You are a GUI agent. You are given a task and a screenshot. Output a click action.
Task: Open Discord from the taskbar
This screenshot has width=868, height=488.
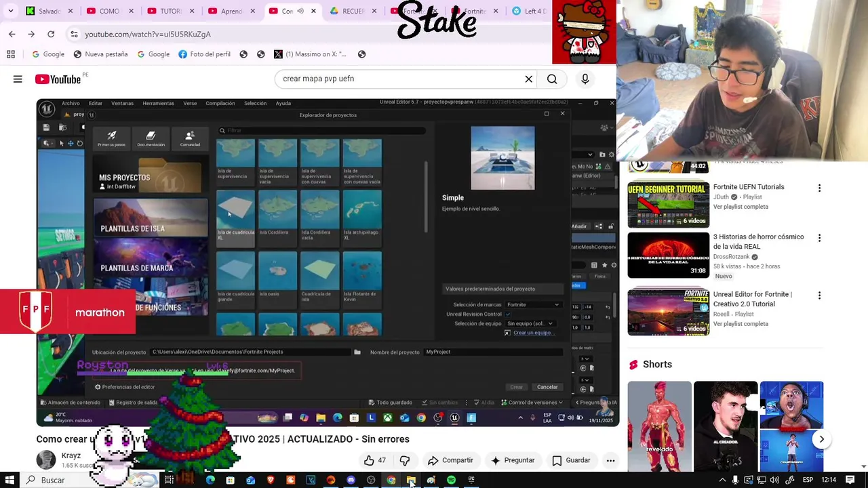(351, 480)
